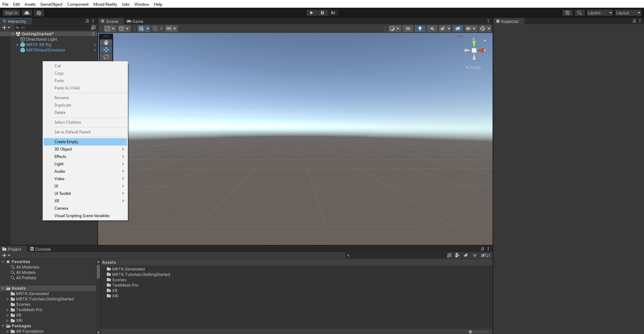
Task: Expand the MRTK XR Rig object
Action: point(18,45)
